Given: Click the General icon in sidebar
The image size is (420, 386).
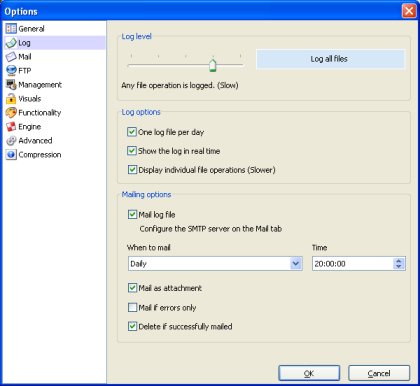Looking at the screenshot, I should tap(11, 29).
